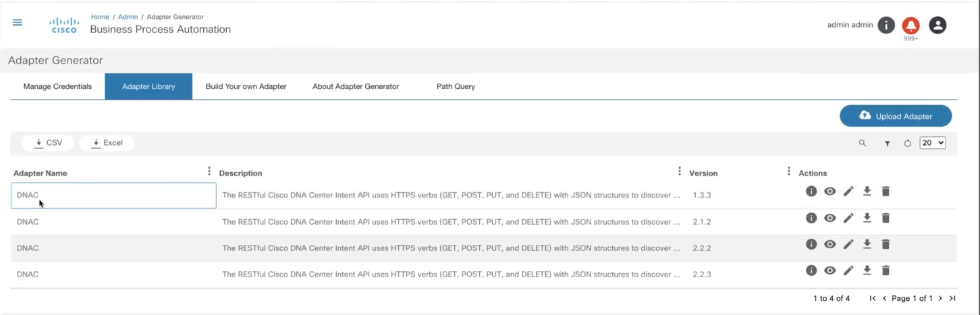Edit the DNAC version 1.3.3 adapter
Viewport: 980px width, 315px height.
[848, 192]
